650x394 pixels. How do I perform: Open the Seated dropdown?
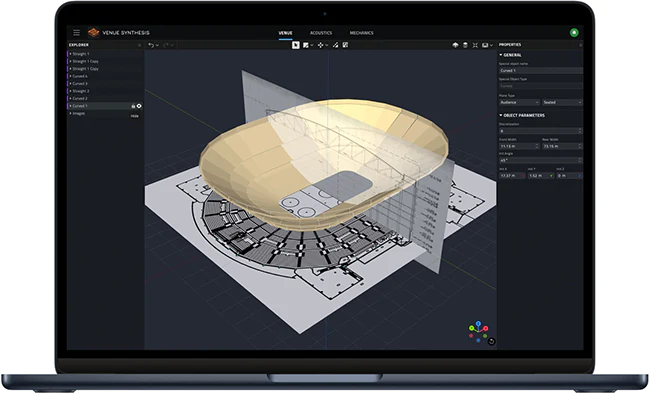click(x=562, y=102)
